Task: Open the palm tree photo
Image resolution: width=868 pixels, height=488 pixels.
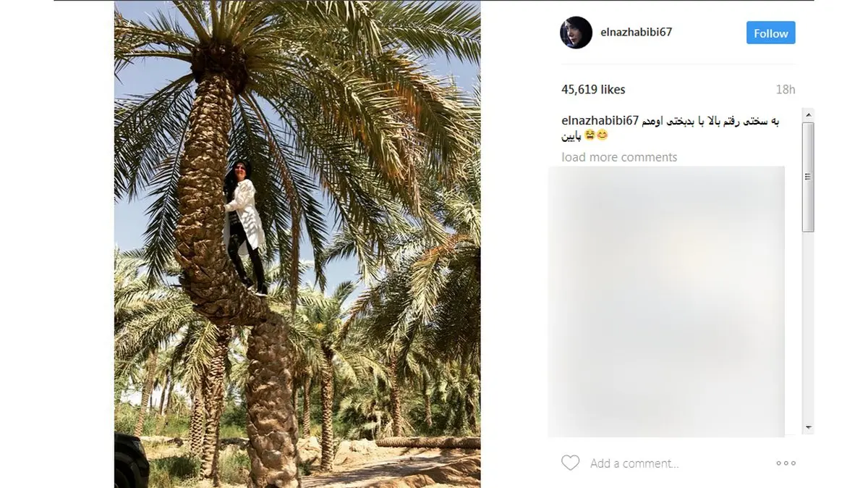Action: click(297, 244)
